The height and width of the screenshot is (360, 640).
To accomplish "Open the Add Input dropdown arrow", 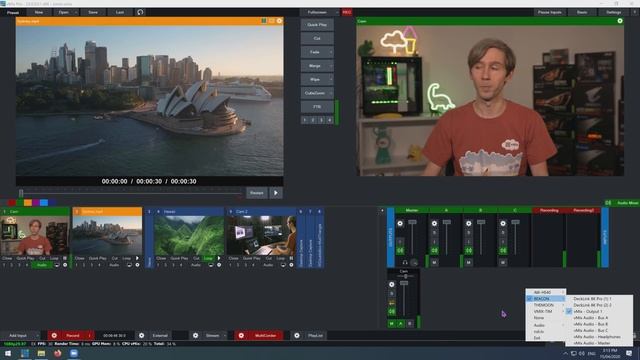I will click(x=37, y=336).
